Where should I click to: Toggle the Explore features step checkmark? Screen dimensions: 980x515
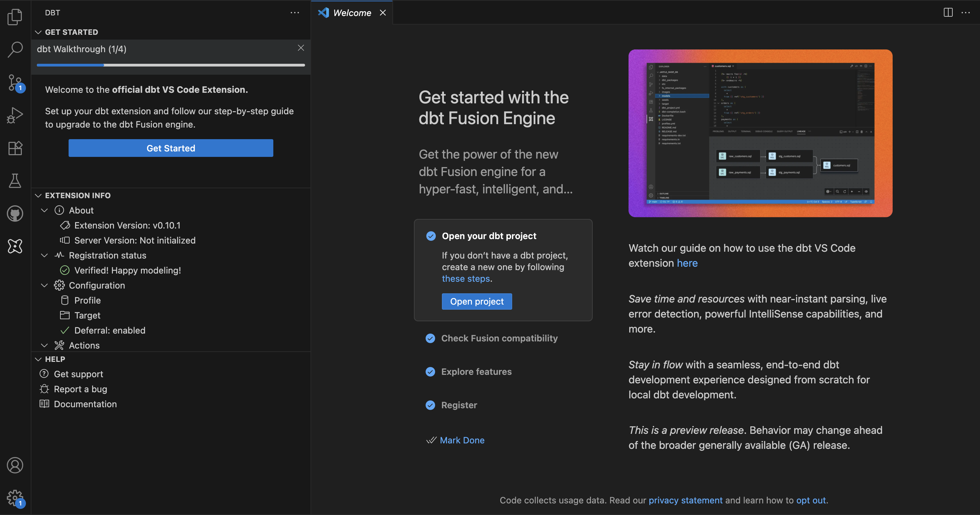click(430, 372)
